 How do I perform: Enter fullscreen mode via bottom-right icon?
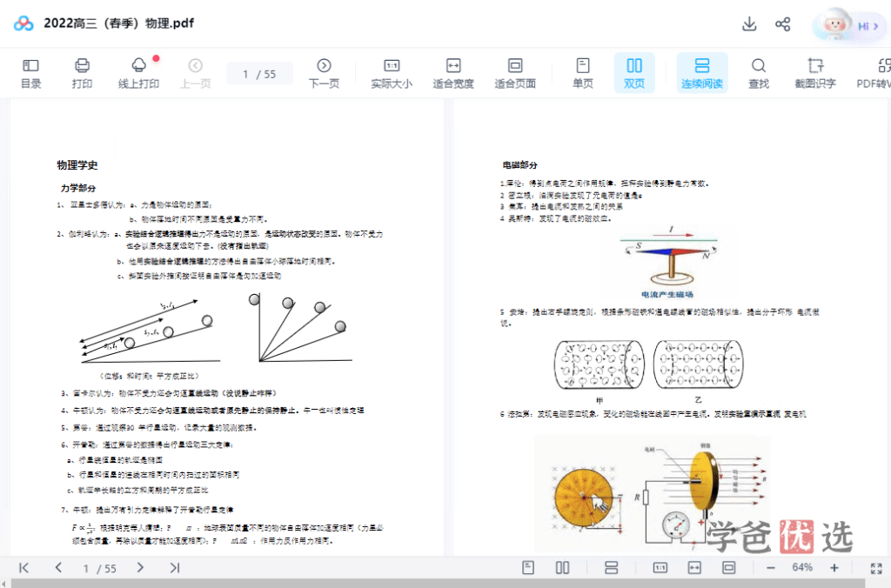876,568
